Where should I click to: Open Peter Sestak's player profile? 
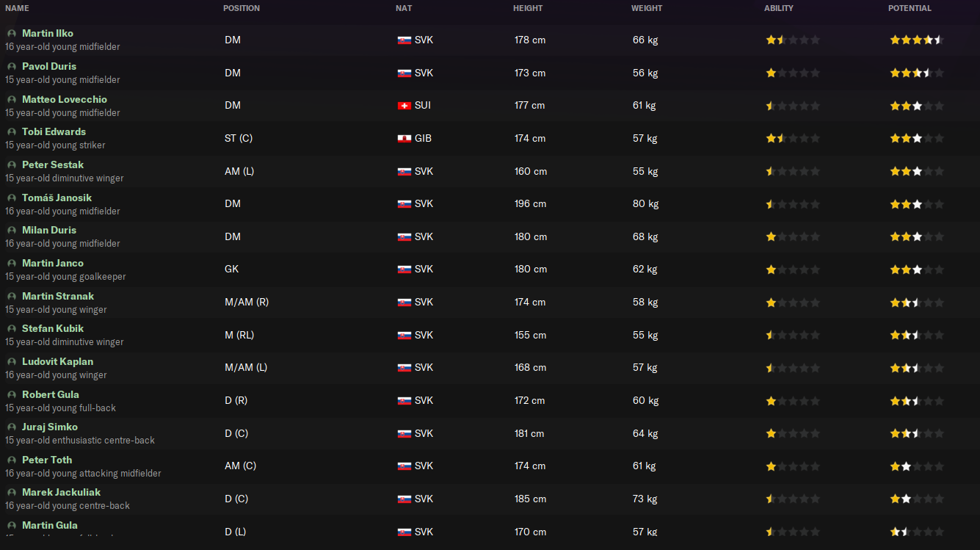(x=53, y=165)
